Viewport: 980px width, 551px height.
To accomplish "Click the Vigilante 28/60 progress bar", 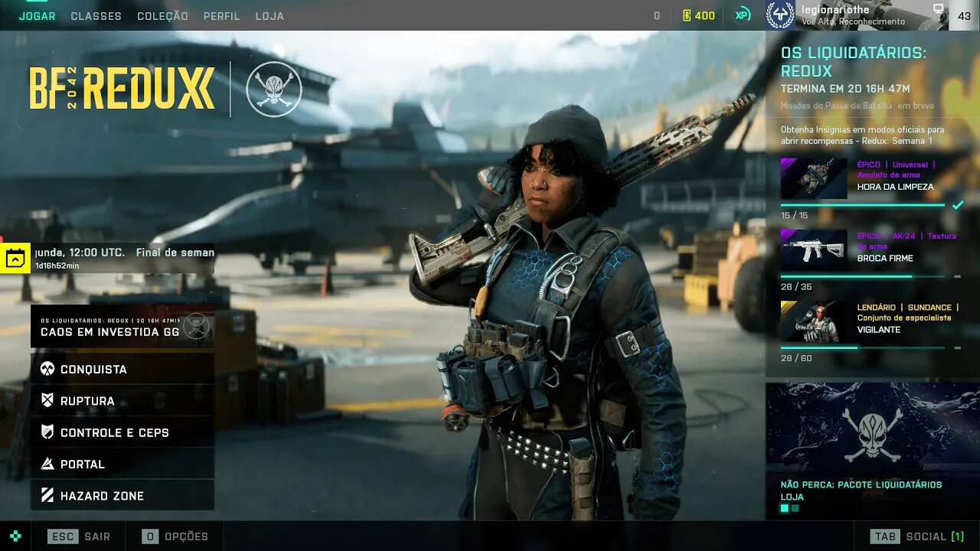I will [x=863, y=347].
